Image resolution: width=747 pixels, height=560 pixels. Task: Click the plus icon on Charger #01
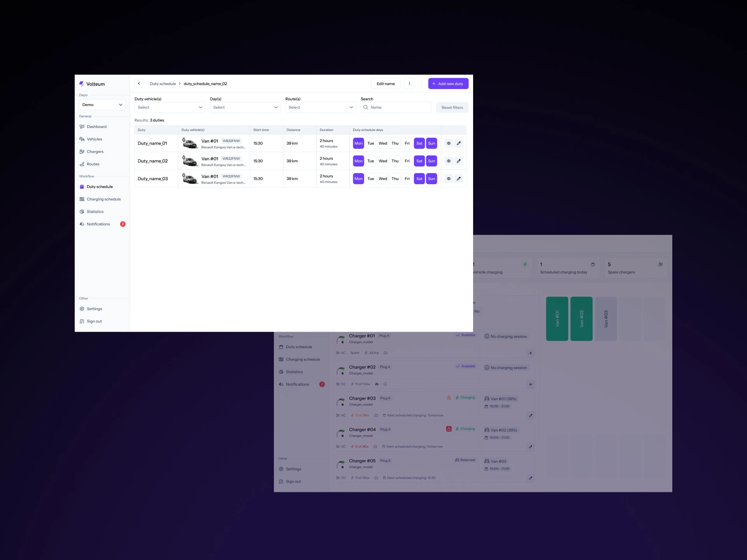(530, 353)
